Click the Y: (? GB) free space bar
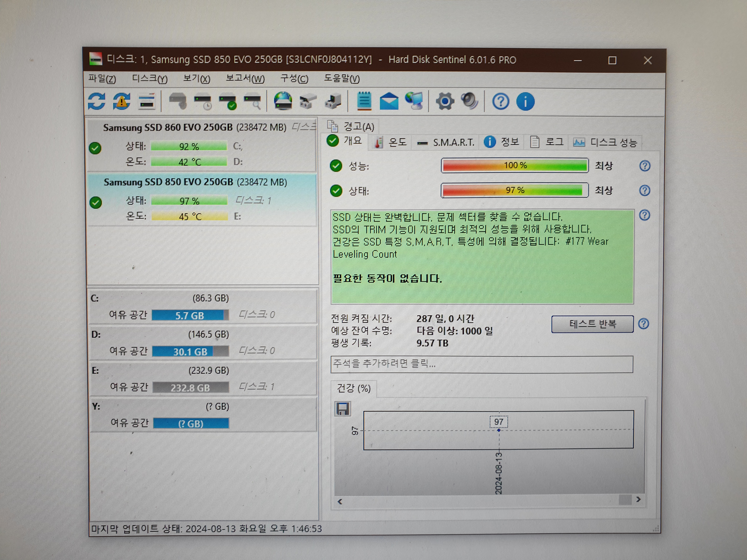Screen dimensions: 747x560 tap(191, 423)
